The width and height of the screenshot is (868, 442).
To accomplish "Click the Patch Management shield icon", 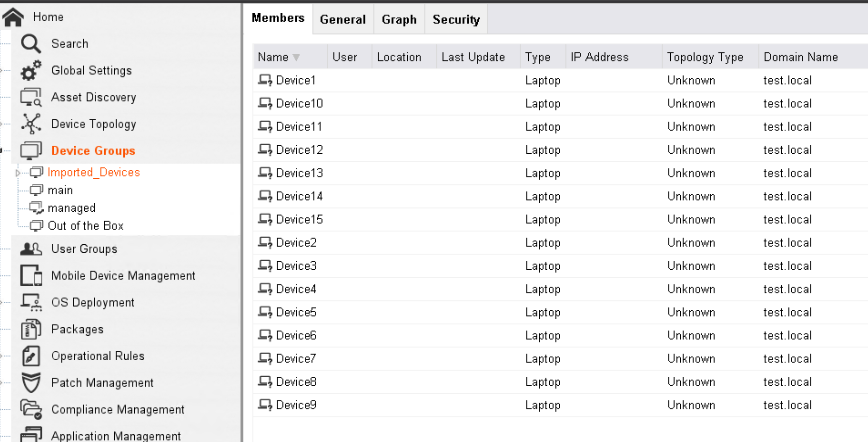I will tap(31, 383).
